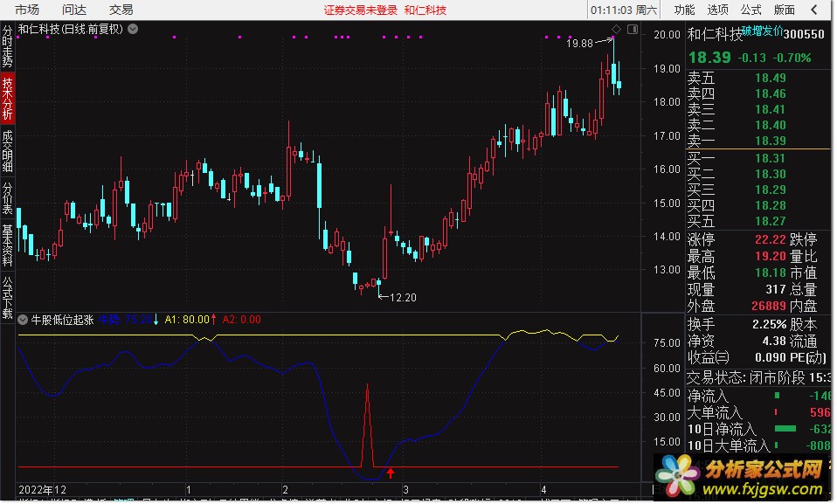Open the 市场 menu

(x=27, y=10)
